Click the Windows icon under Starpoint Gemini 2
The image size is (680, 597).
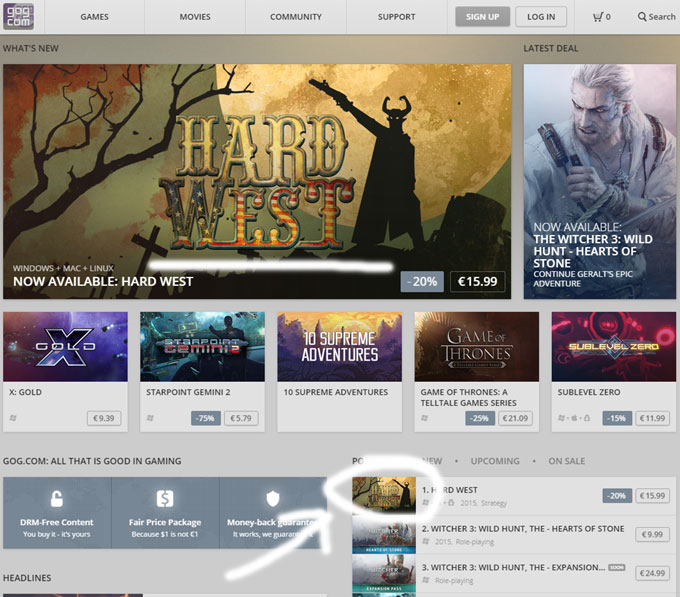[150, 418]
